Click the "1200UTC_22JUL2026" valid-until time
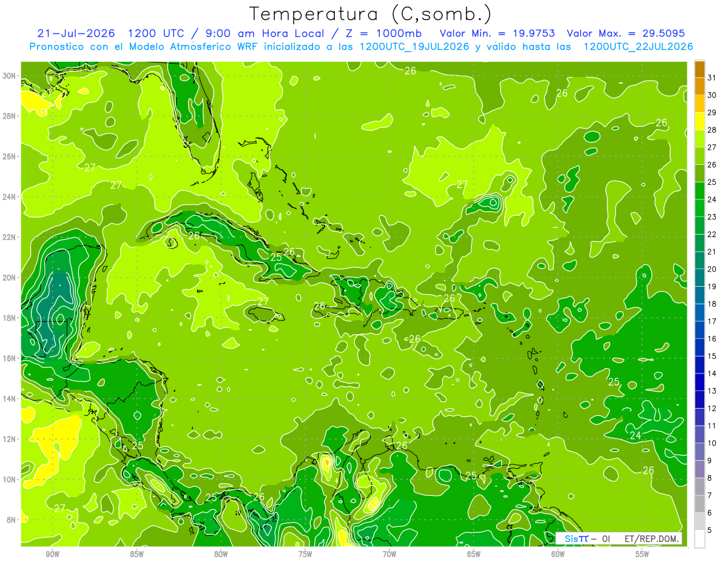 pos(638,47)
